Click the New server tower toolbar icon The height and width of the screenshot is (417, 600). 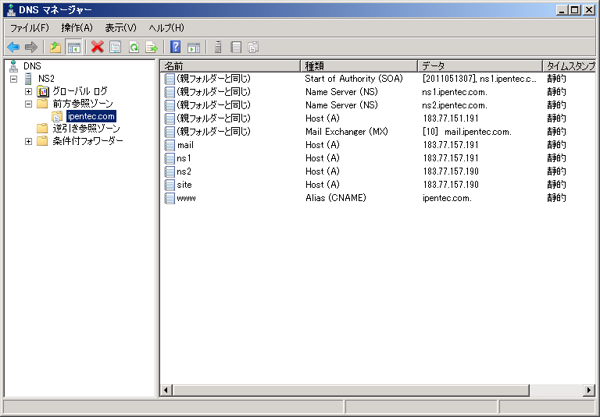click(x=218, y=47)
